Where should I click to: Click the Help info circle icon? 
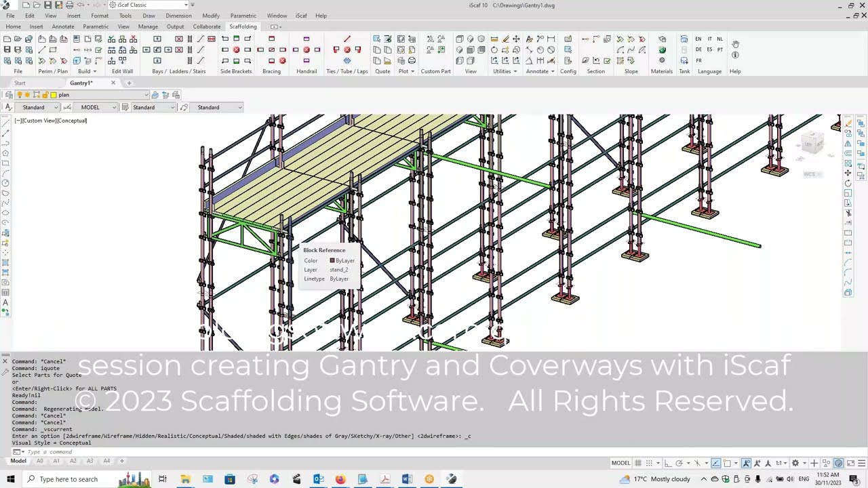735,55
